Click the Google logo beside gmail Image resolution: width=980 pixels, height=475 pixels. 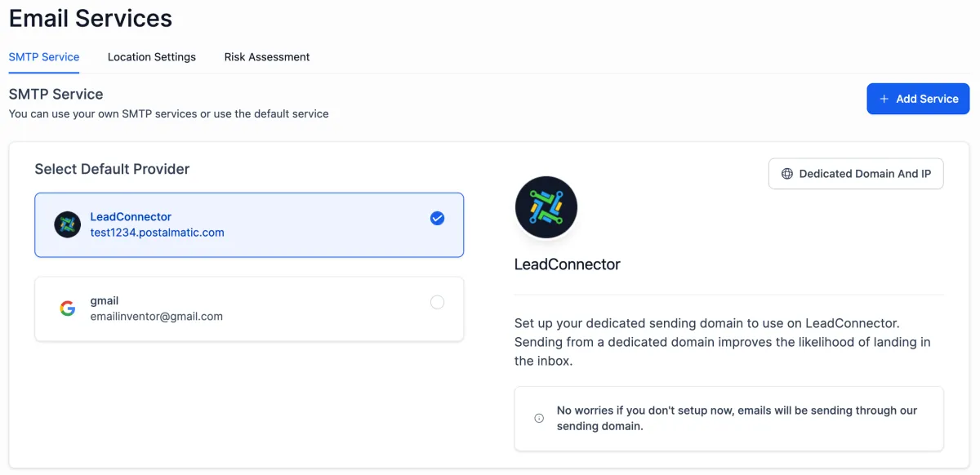pyautogui.click(x=67, y=309)
